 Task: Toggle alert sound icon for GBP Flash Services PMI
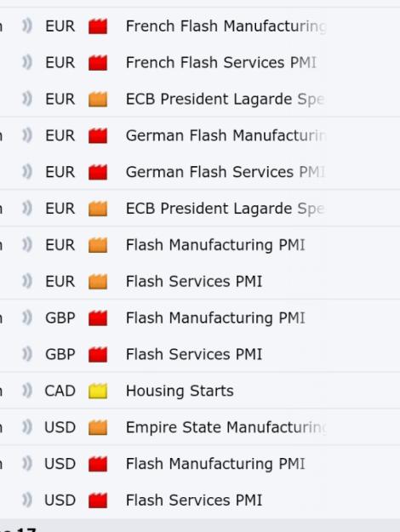[27, 354]
